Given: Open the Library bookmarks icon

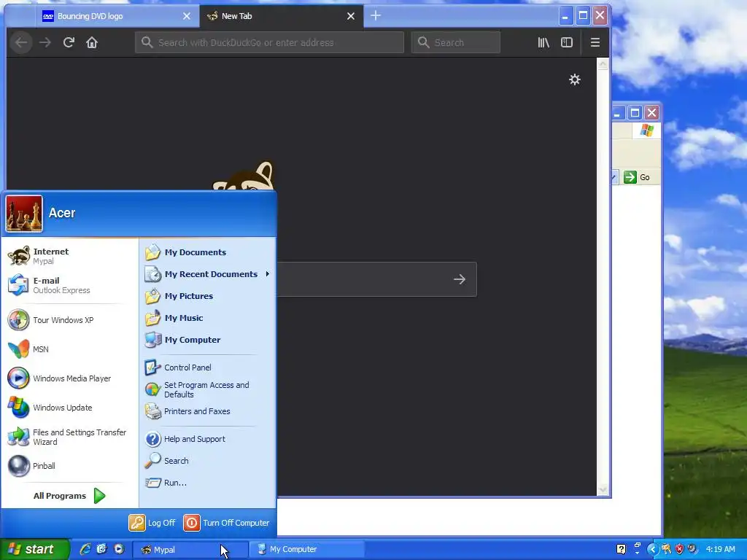Looking at the screenshot, I should [x=543, y=42].
